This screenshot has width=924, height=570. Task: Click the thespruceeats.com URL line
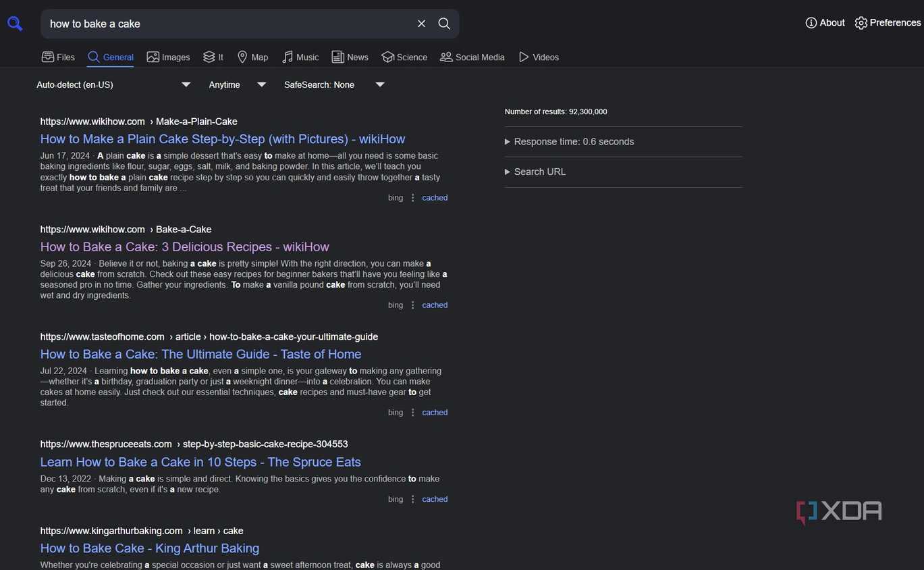(194, 444)
